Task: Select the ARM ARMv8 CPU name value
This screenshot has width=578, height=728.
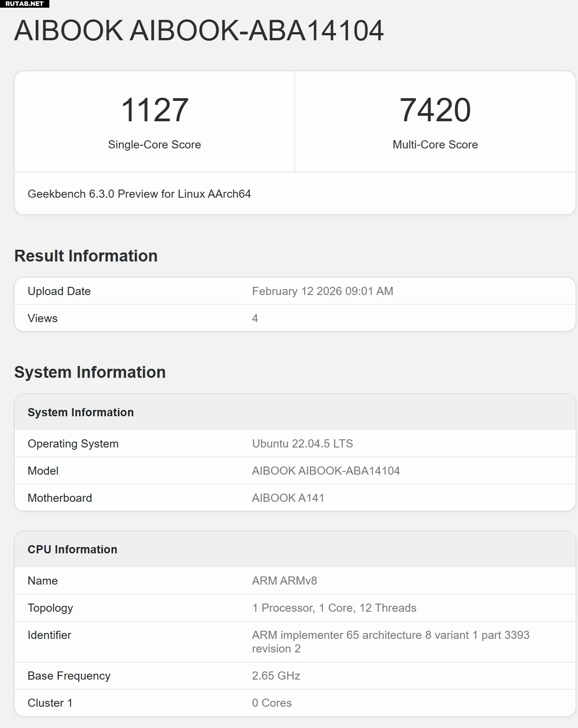Action: click(x=284, y=581)
